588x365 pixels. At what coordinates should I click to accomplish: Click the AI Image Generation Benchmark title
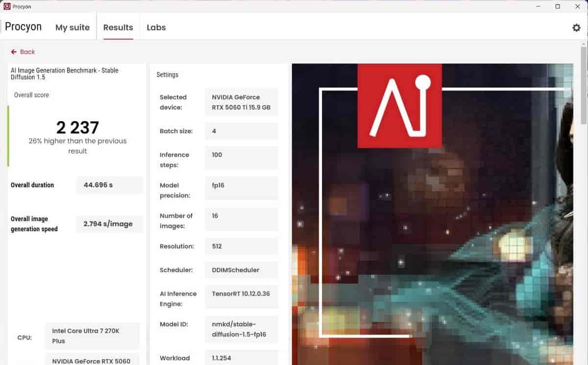(65, 73)
